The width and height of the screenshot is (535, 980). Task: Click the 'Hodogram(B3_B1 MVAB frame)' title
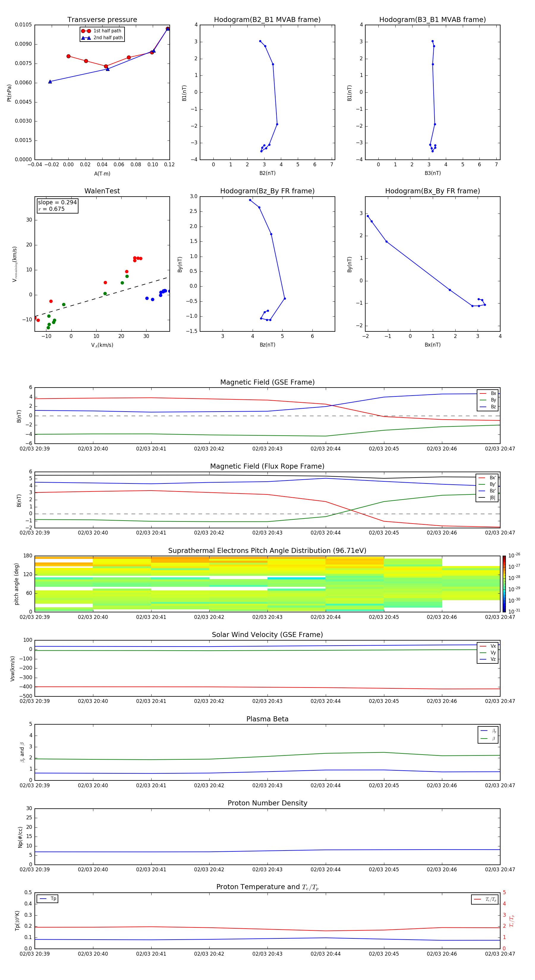coord(432,20)
